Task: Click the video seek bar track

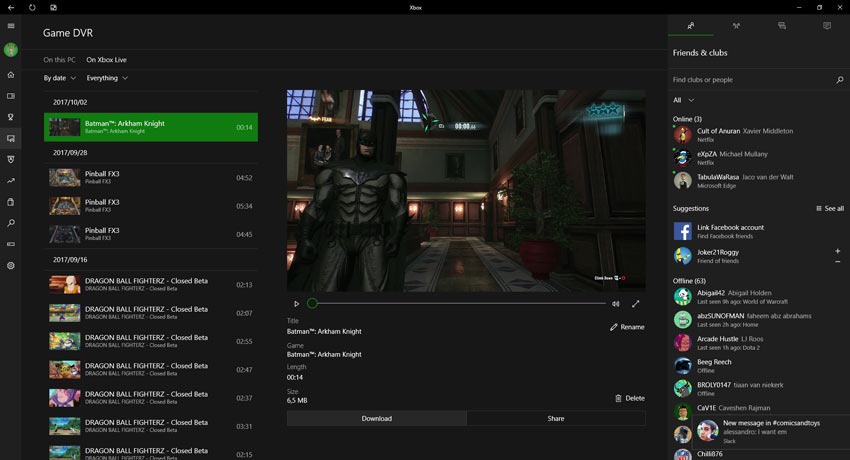Action: click(459, 303)
